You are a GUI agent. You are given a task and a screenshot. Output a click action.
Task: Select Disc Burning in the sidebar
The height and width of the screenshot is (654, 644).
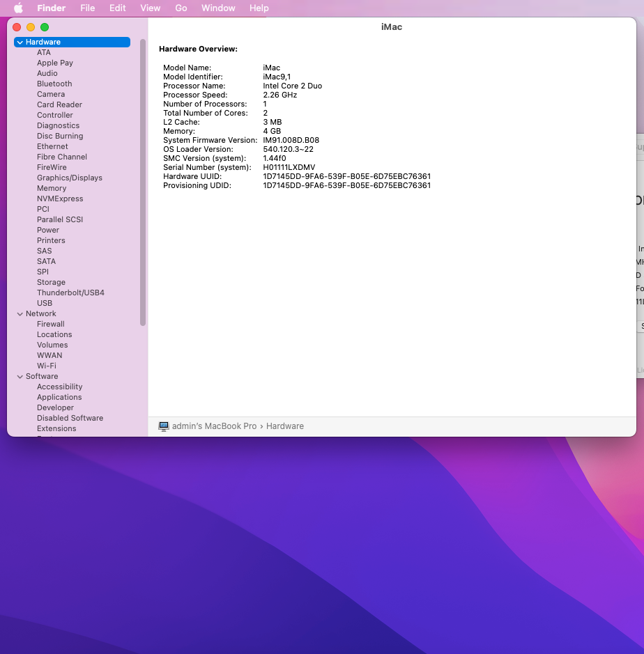[x=60, y=136]
